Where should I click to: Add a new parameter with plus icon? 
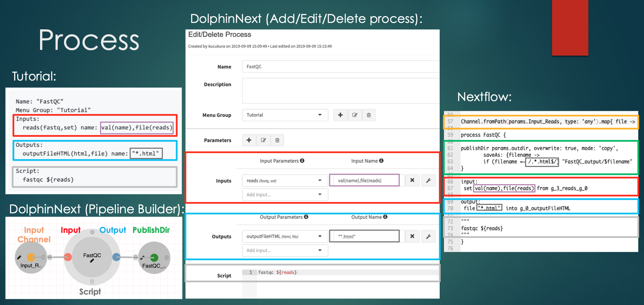pos(249,140)
